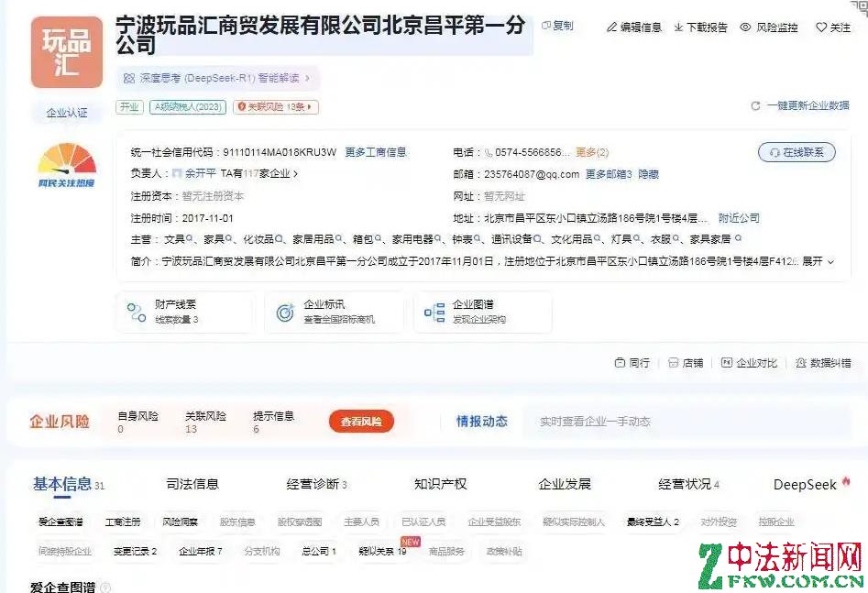Screen dimensions: 868x593
Task: Jump to 工商注册 section
Action: (x=123, y=522)
